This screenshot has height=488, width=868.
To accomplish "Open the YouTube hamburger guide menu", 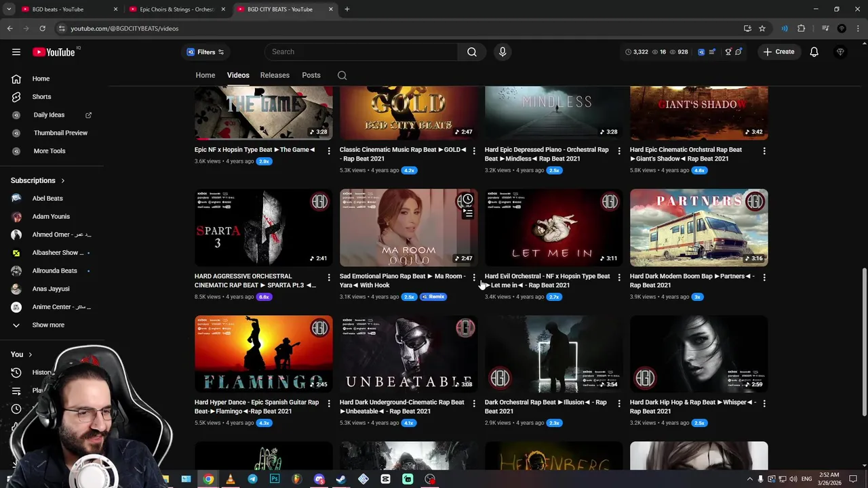I will pyautogui.click(x=16, y=52).
